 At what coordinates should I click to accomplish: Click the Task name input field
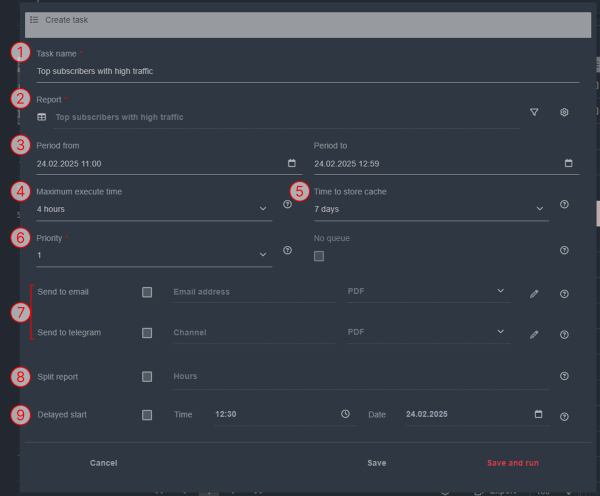point(300,71)
